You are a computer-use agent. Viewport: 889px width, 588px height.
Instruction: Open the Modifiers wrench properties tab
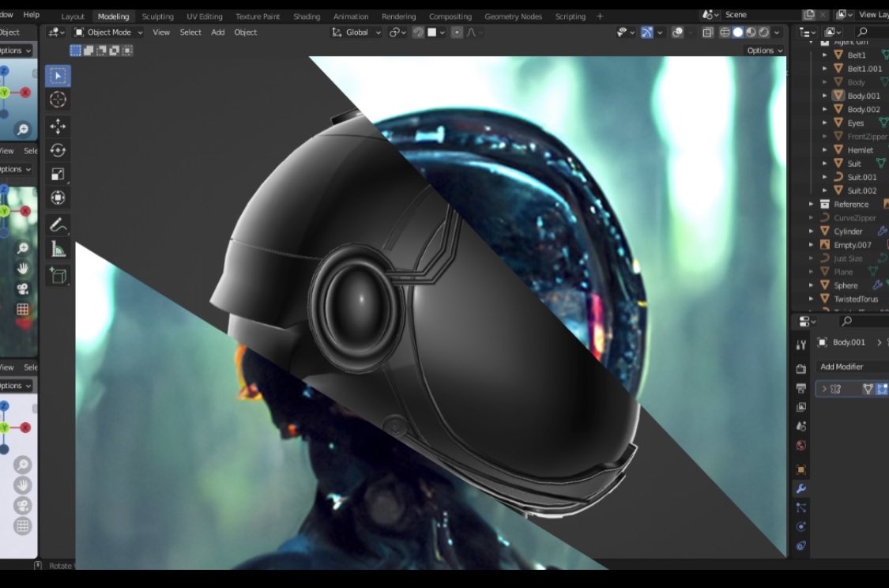pyautogui.click(x=800, y=488)
